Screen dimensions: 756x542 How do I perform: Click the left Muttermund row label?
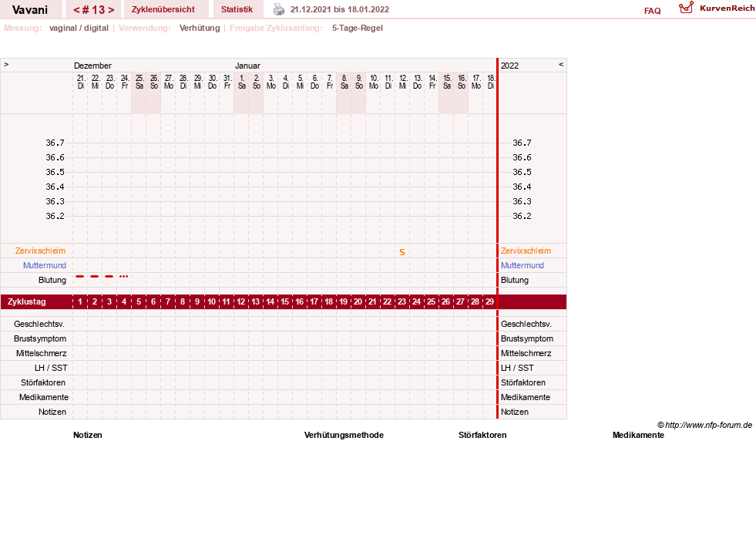45,265
